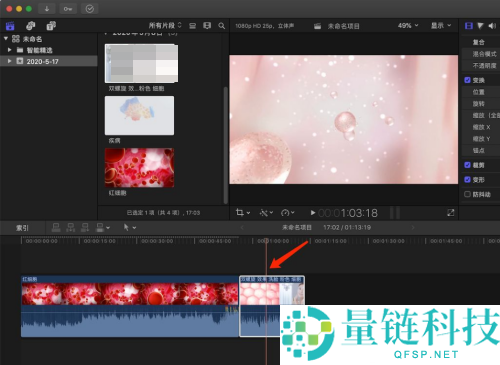This screenshot has width=500, height=365.
Task: Click the 锚点 anchor parameter row
Action: point(481,150)
